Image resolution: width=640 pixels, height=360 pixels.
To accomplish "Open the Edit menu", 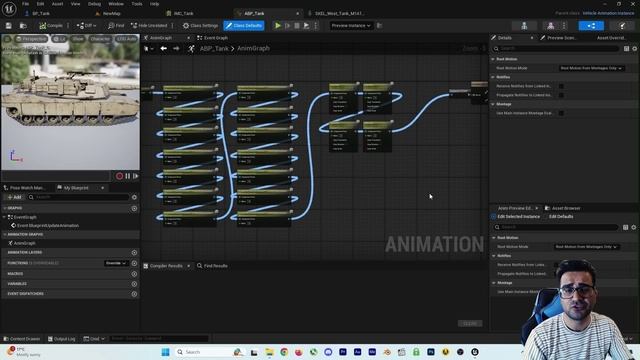I will [x=40, y=4].
